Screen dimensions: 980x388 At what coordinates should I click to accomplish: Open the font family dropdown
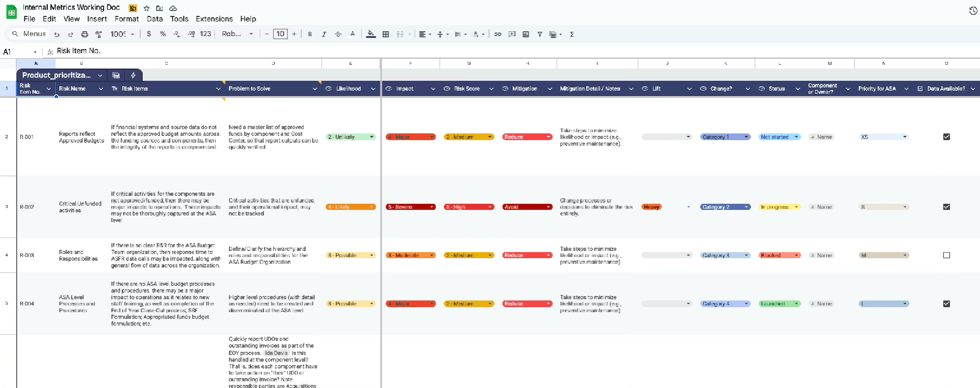pyautogui.click(x=237, y=34)
